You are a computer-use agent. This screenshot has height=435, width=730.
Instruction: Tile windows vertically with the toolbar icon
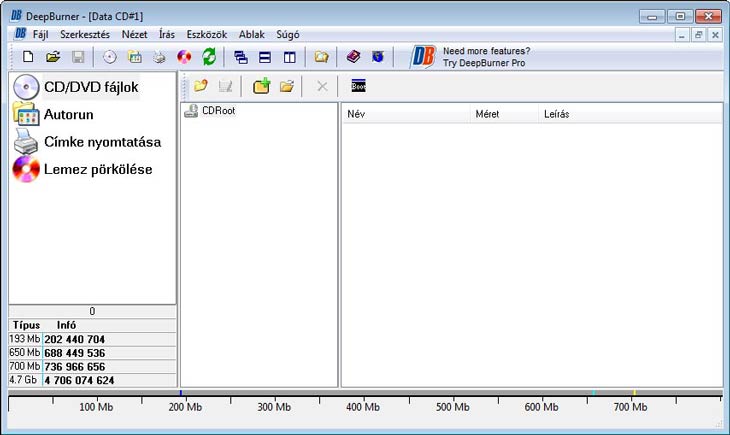pos(290,57)
